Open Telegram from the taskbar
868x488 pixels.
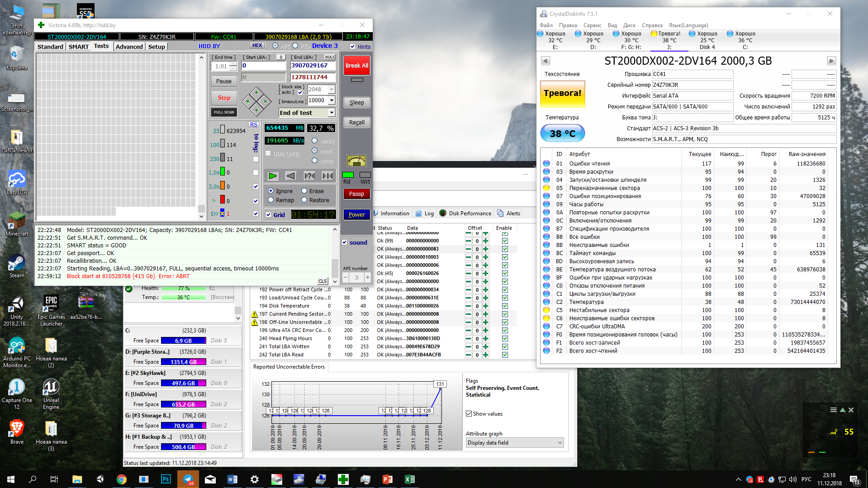pos(188,479)
